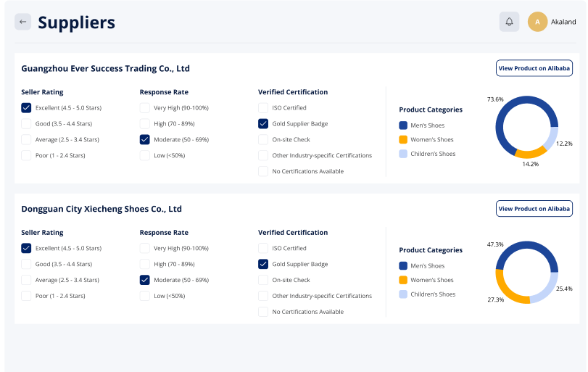
Task: Click Women's Shoes legend swatch in second card
Action: click(x=403, y=280)
